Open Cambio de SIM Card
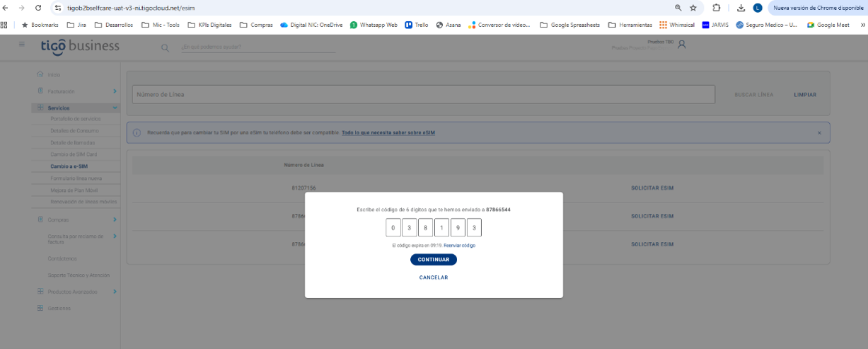Viewport: 868px width, 349px height. tap(74, 154)
